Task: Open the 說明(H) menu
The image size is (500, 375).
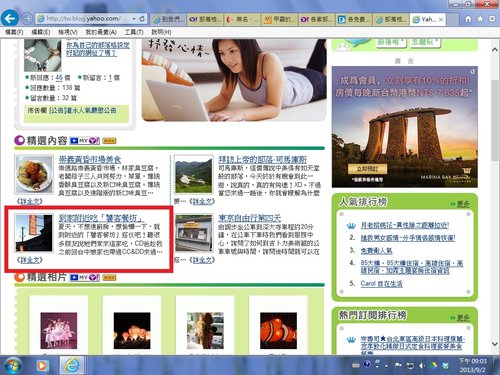Action: click(x=161, y=32)
